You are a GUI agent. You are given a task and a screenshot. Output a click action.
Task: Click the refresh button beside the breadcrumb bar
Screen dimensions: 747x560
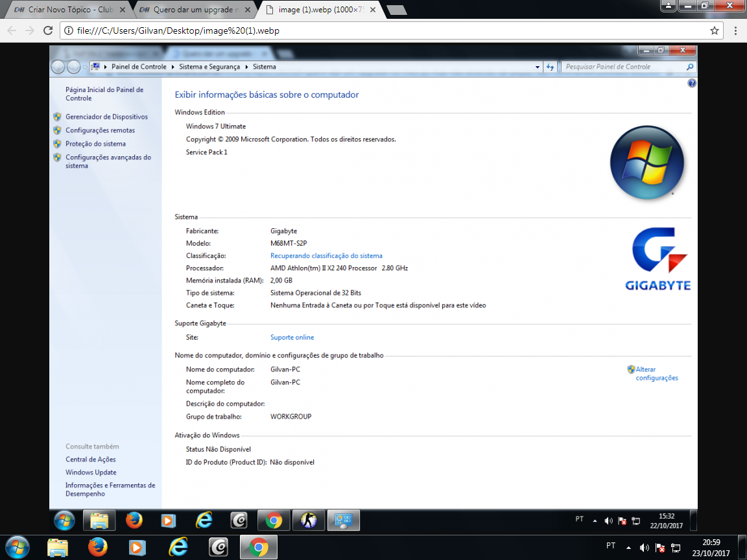[x=551, y=67]
